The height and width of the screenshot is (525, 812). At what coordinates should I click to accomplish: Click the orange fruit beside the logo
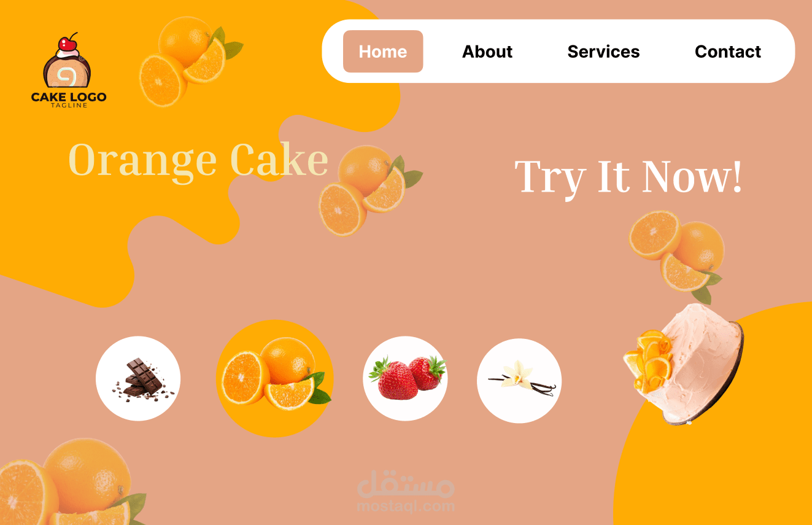coord(190,60)
